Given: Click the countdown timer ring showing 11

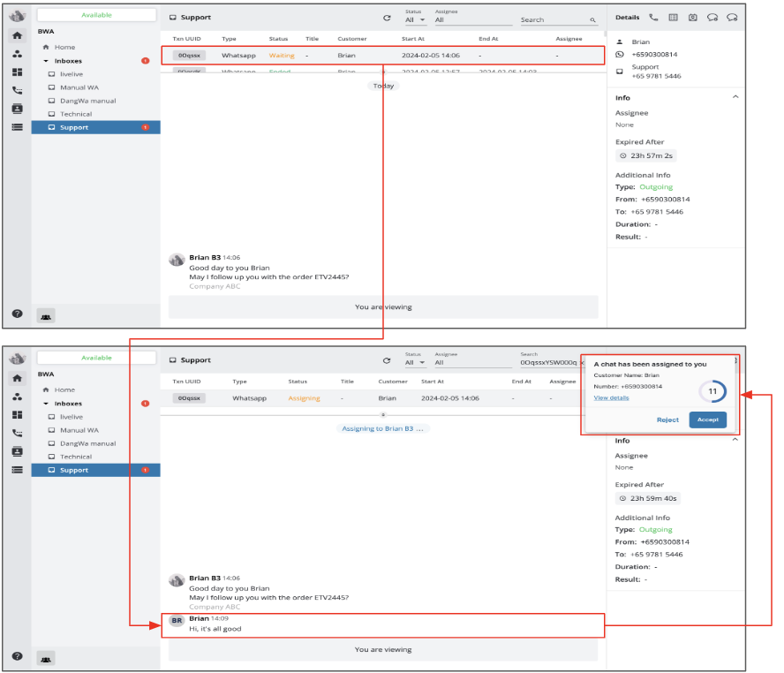Looking at the screenshot, I should tap(712, 391).
